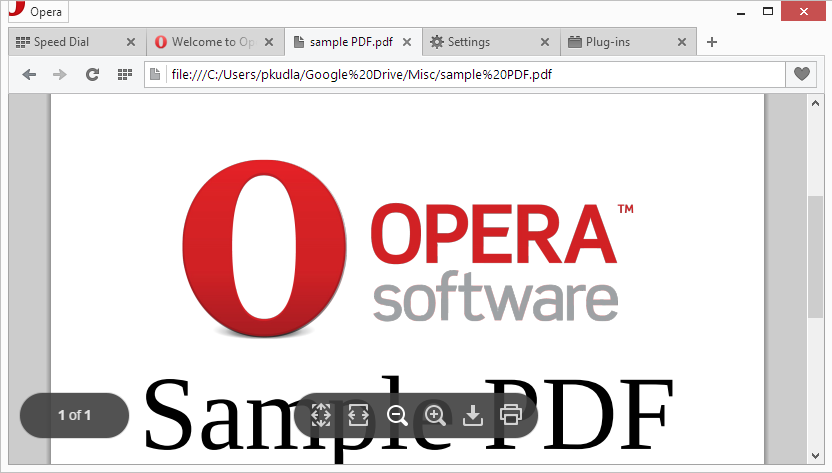Open Speed Dial from the grid icon in the navigation bar
This screenshot has height=473, width=832.
pyautogui.click(x=125, y=74)
